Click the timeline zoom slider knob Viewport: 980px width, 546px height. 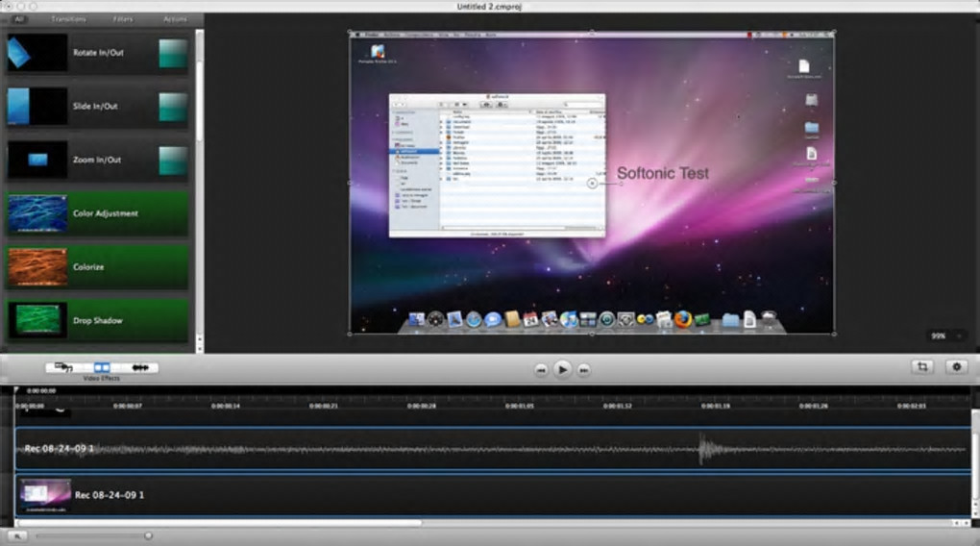(148, 535)
